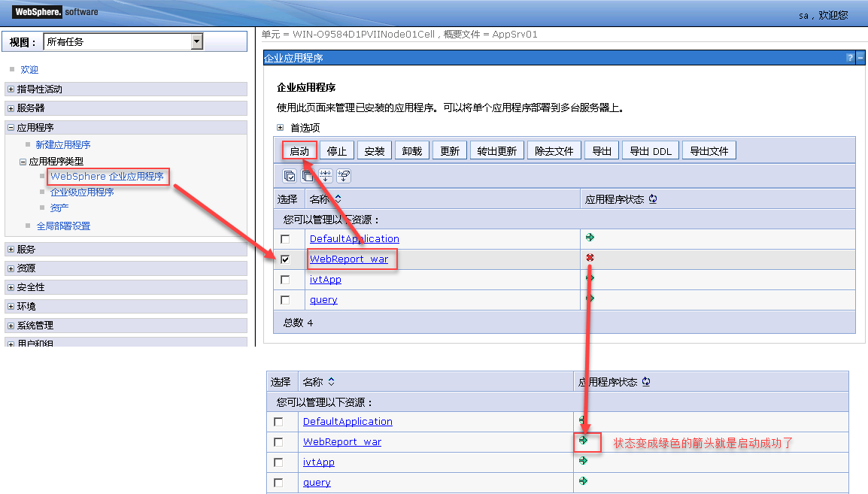Click the 导出文件 export file button

(709, 150)
